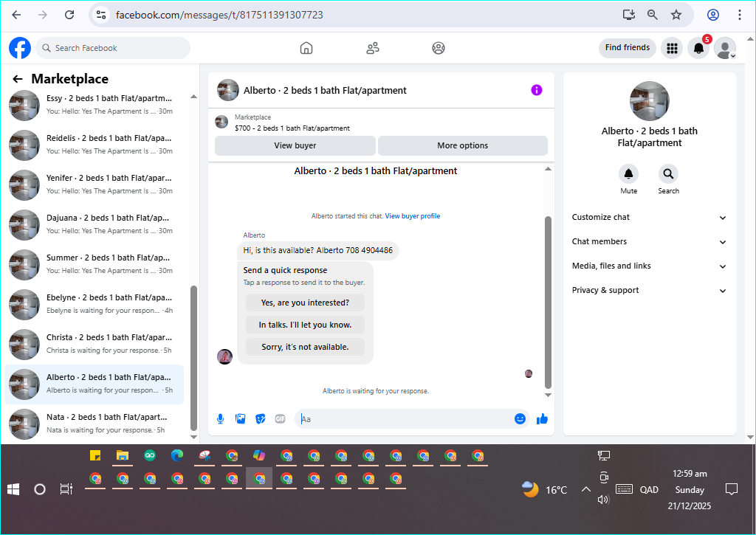Image resolution: width=756 pixels, height=535 pixels.
Task: Open the Groups icon in top navigation
Action: click(439, 48)
